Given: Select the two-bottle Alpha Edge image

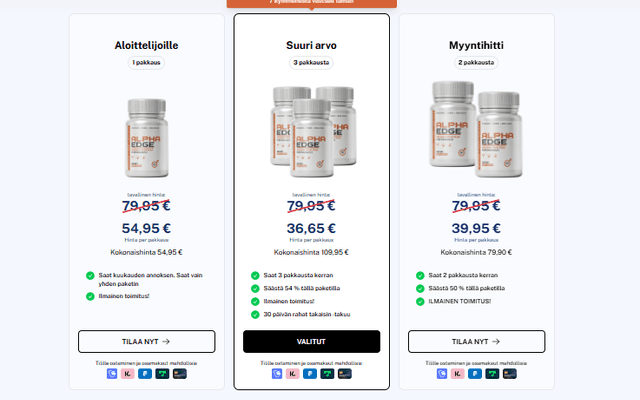Looking at the screenshot, I should tap(476, 129).
